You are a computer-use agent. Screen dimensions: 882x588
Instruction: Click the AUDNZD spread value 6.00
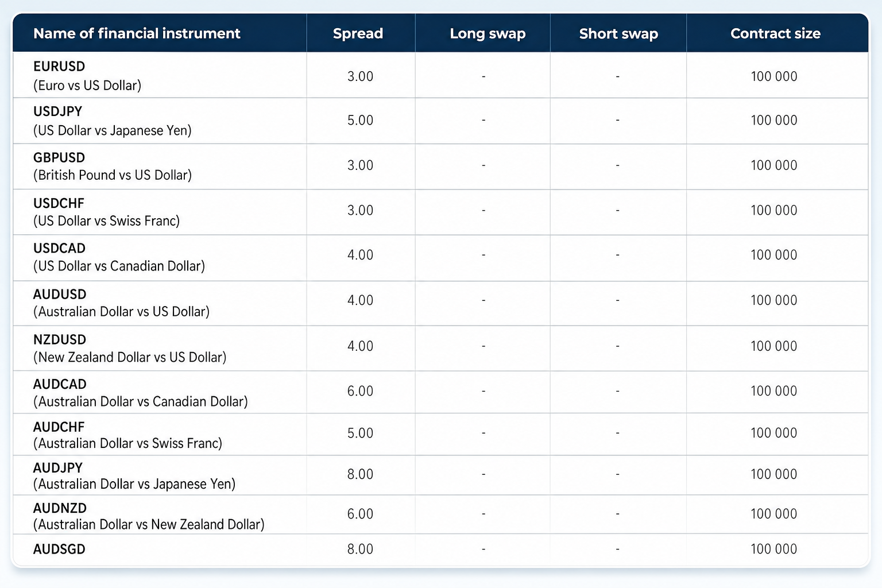click(x=360, y=514)
